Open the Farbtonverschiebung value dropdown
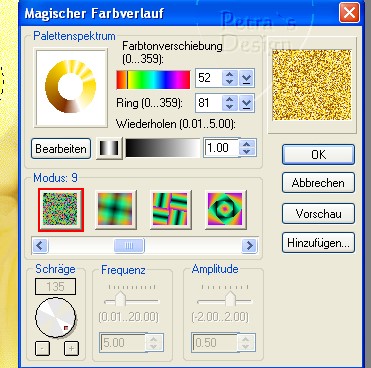The height and width of the screenshot is (368, 371). pos(247,78)
